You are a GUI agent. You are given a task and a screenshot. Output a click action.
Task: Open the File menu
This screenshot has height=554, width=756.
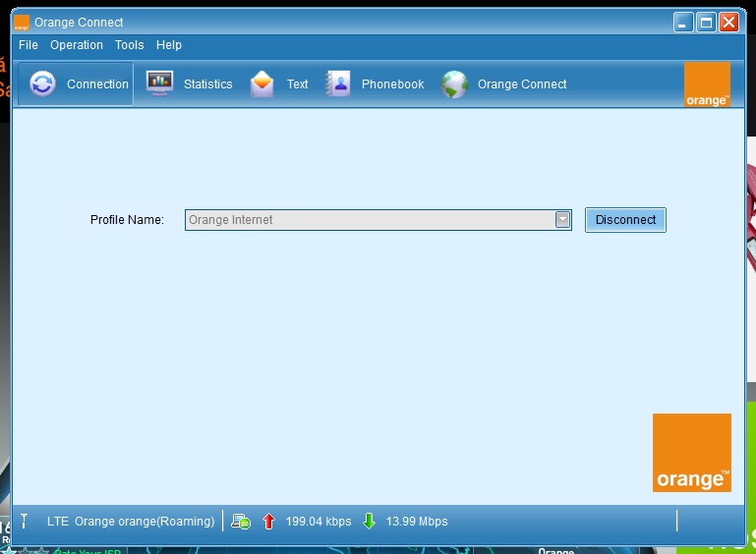click(x=29, y=45)
